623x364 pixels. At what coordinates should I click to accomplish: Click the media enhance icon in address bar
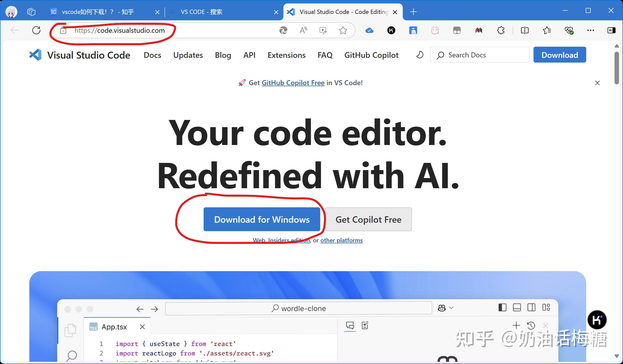323,30
